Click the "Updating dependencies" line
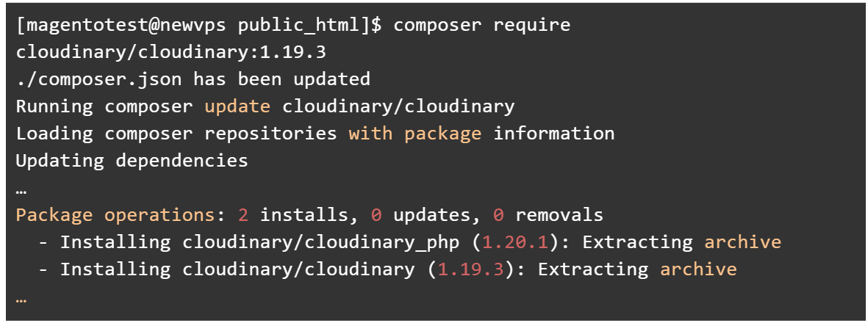Viewport: 868px width, 323px height. (132, 161)
